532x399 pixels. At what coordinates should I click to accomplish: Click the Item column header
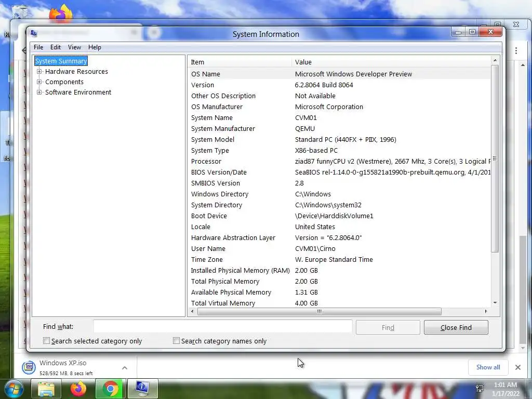point(239,62)
